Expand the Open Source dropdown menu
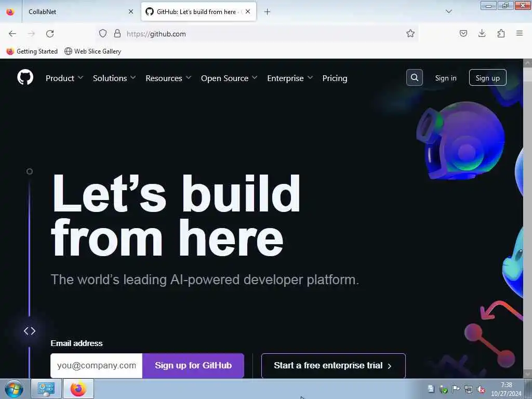532x399 pixels. [229, 78]
